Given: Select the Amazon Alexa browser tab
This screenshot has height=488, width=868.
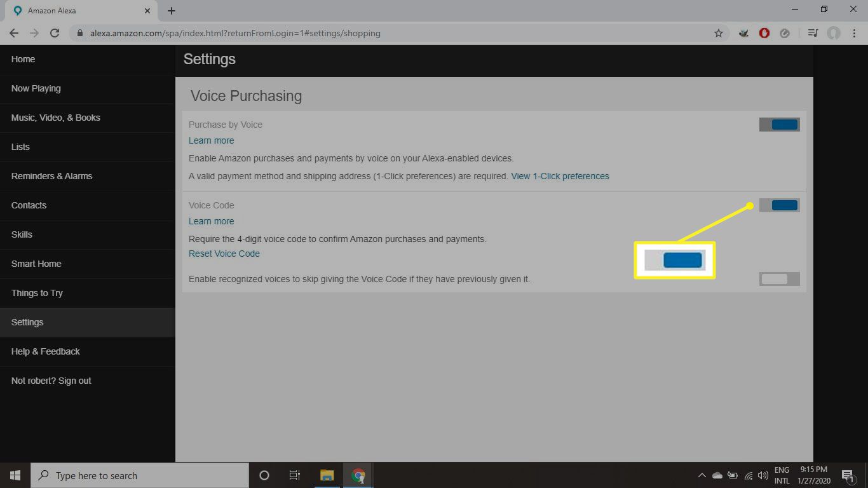Looking at the screenshot, I should point(81,11).
